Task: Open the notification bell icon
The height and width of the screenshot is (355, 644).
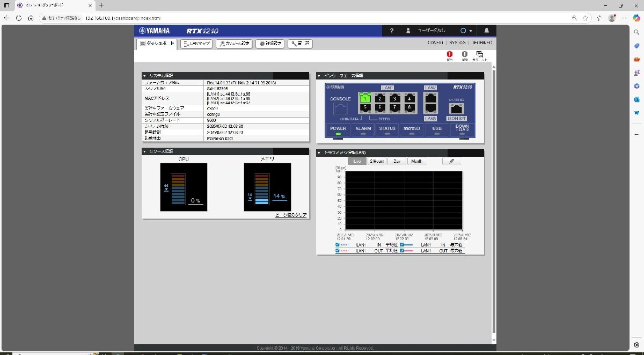Action: (x=486, y=31)
